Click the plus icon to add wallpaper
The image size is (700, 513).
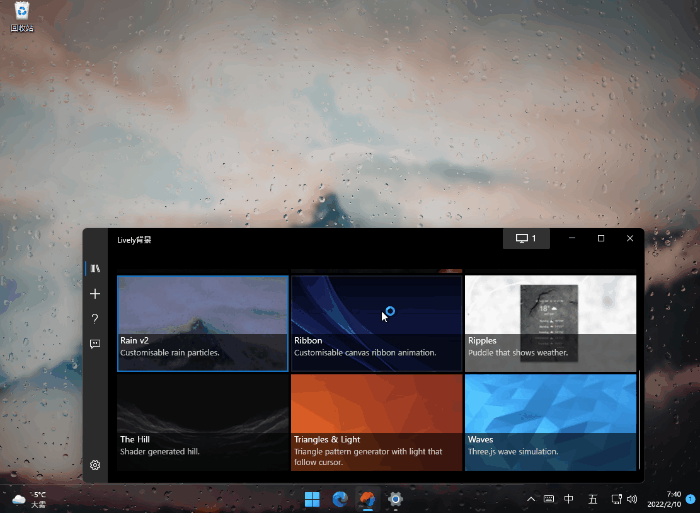(95, 294)
